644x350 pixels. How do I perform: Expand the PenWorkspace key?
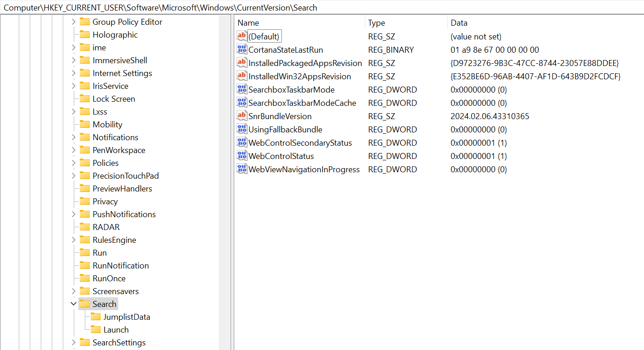73,150
